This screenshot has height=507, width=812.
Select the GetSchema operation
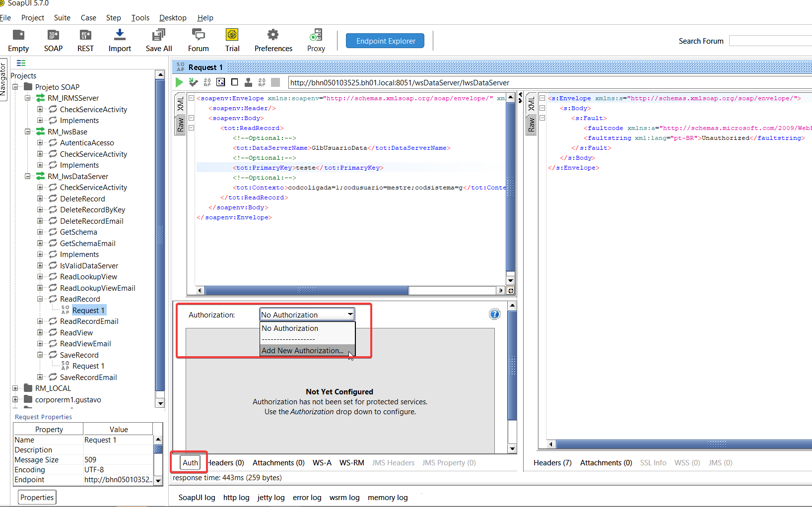coord(78,232)
